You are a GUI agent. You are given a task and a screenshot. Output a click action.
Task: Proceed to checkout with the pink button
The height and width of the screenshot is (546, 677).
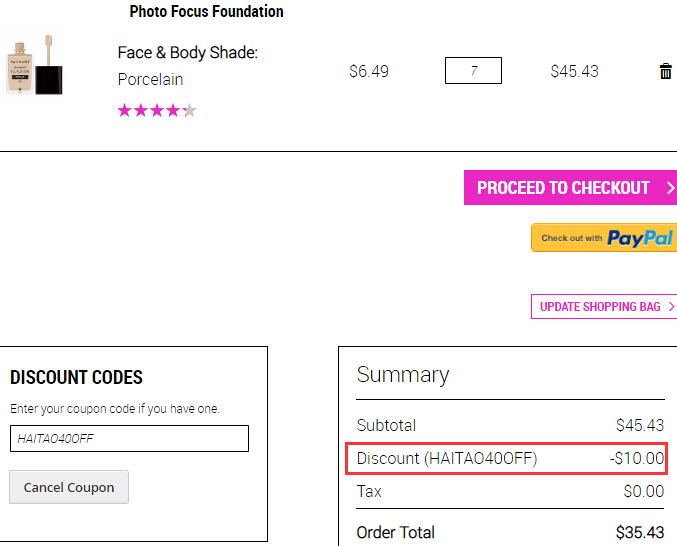click(570, 187)
